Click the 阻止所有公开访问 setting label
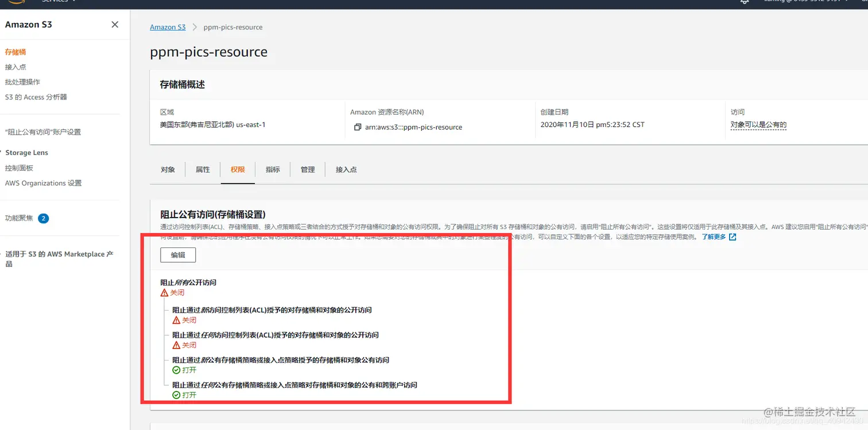The height and width of the screenshot is (430, 868). 188,282
